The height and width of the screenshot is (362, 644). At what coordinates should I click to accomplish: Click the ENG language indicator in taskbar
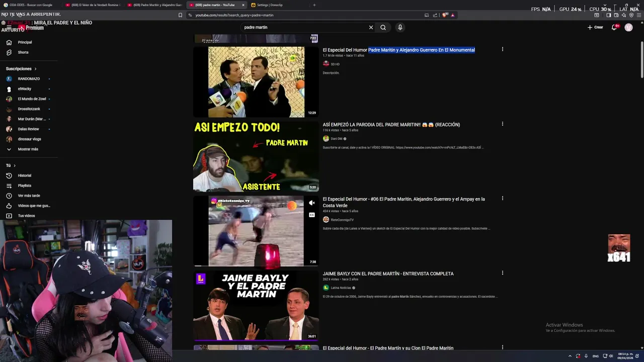pyautogui.click(x=595, y=356)
